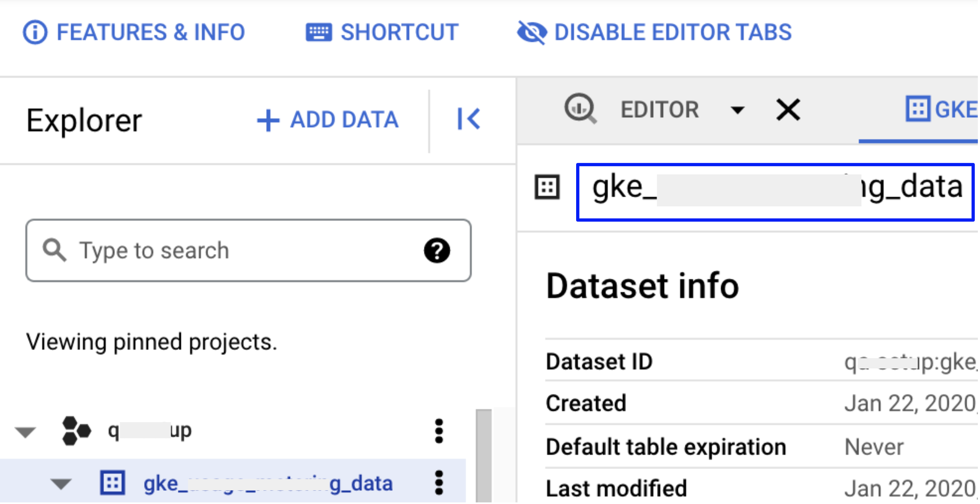The height and width of the screenshot is (504, 980).
Task: Close the current Editor tab
Action: (788, 110)
